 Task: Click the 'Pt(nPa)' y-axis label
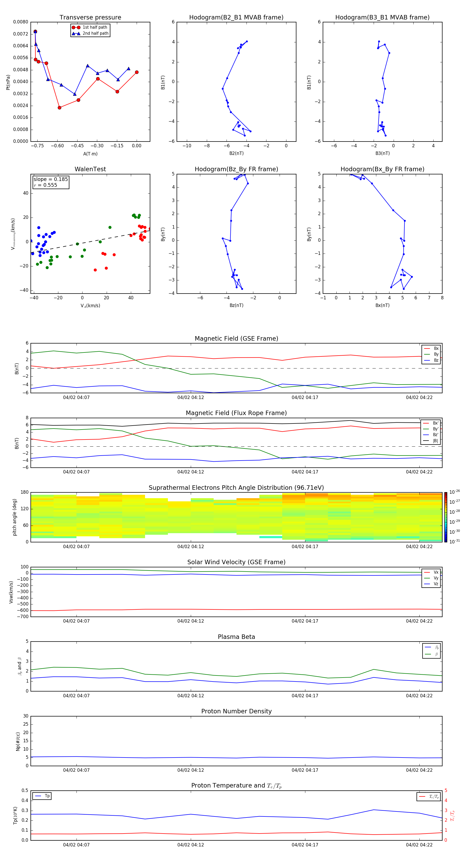8,82
